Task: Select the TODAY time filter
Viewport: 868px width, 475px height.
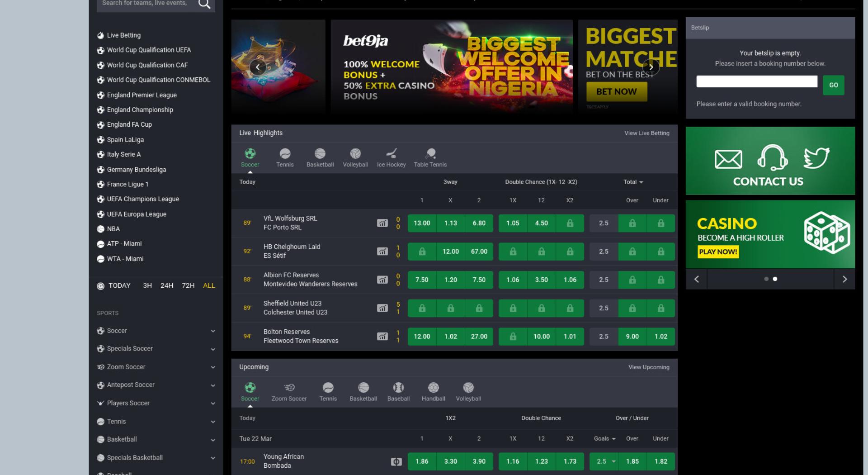Action: [x=114, y=285]
